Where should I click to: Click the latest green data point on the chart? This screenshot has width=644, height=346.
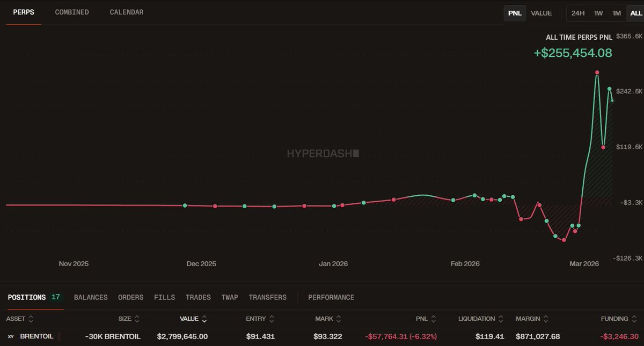pos(610,89)
